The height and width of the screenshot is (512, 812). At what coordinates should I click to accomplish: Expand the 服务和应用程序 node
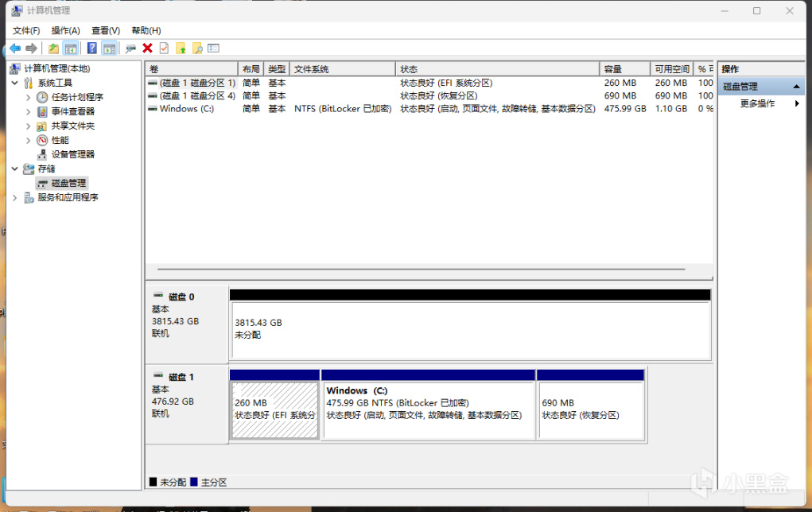click(15, 197)
